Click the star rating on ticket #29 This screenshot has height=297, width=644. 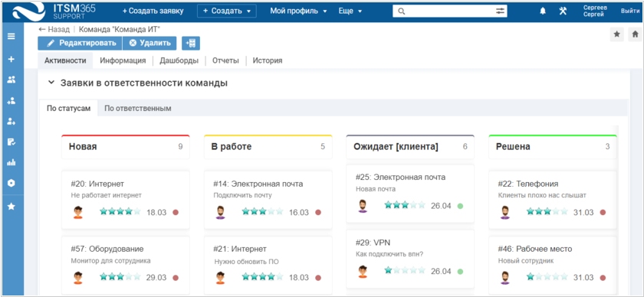coord(405,270)
